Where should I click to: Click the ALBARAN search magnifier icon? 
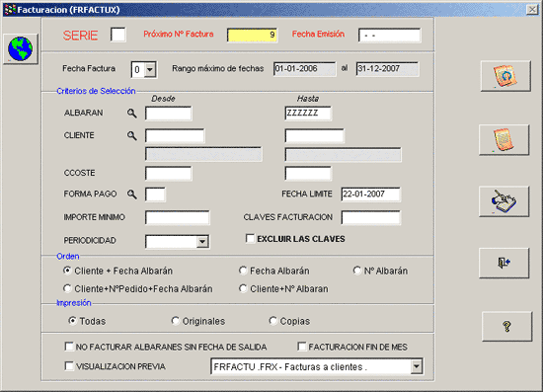[131, 113]
